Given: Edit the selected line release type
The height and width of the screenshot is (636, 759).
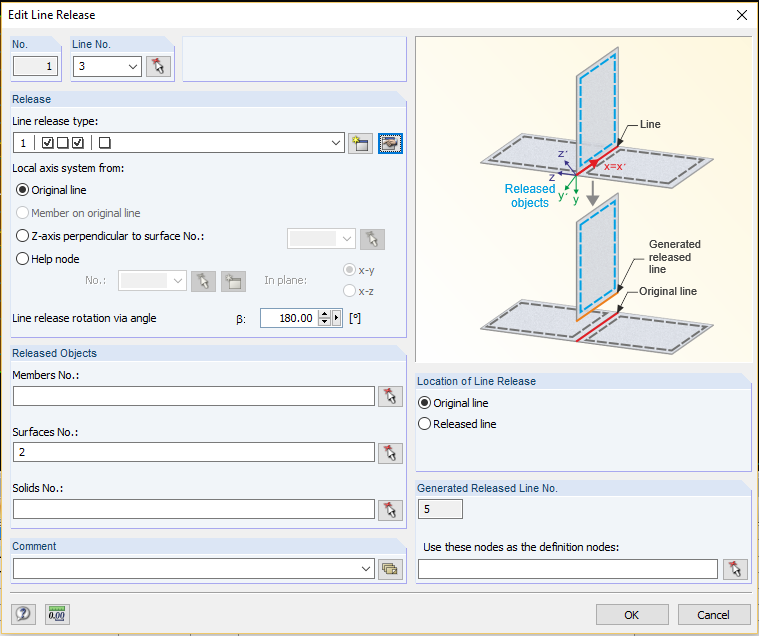Looking at the screenshot, I should coord(390,143).
